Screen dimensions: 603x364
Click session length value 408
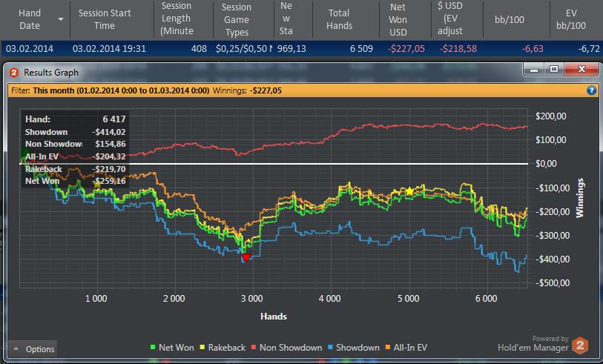(199, 49)
